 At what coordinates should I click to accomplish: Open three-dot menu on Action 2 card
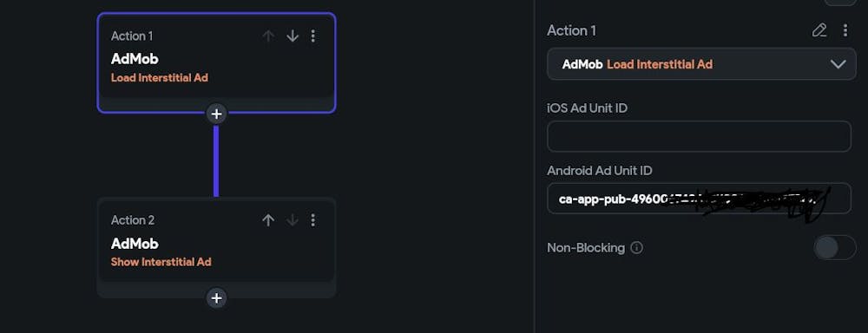(x=312, y=220)
